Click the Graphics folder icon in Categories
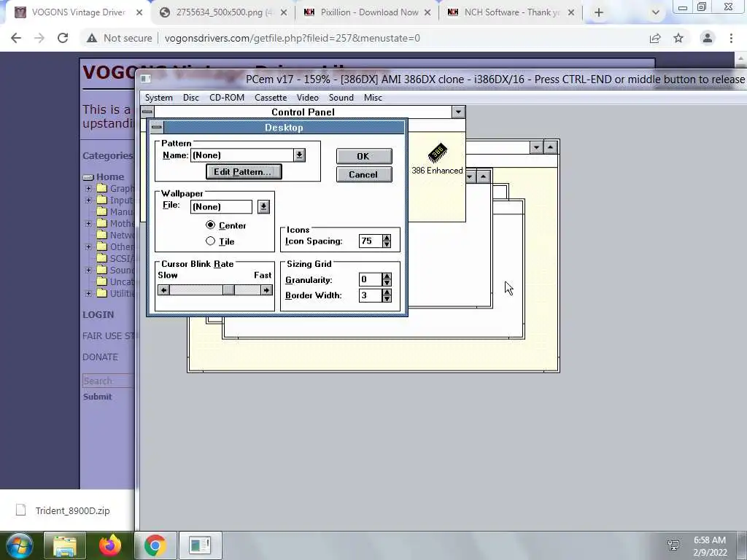 click(102, 188)
